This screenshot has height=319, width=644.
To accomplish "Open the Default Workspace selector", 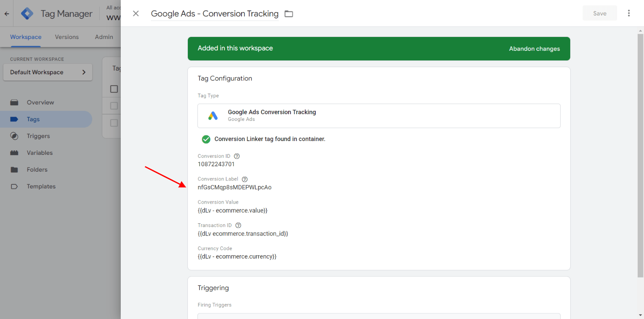I will (x=48, y=72).
